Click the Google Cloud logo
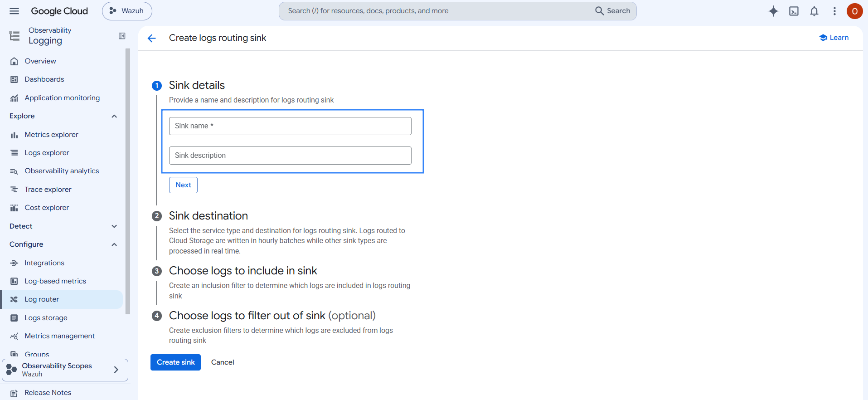Image resolution: width=868 pixels, height=400 pixels. pos(59,11)
